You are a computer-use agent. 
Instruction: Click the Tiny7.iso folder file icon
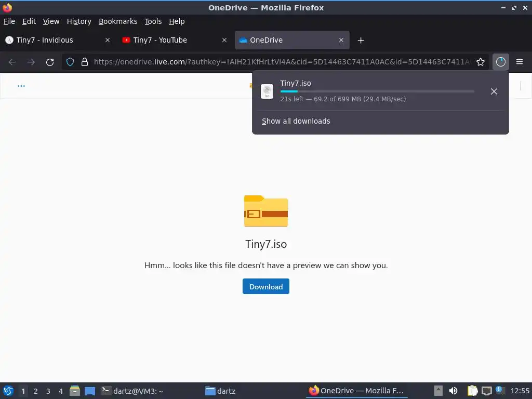point(266,211)
